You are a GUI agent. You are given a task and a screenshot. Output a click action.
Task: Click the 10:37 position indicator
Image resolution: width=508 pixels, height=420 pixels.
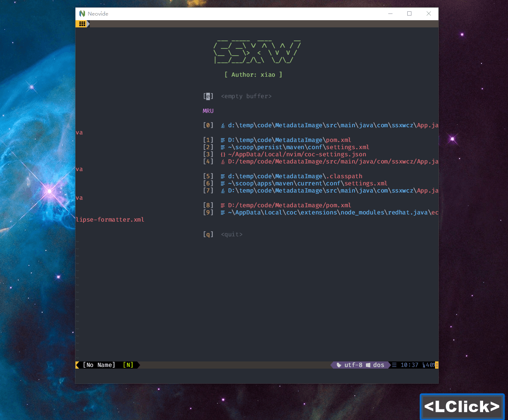tap(409, 365)
